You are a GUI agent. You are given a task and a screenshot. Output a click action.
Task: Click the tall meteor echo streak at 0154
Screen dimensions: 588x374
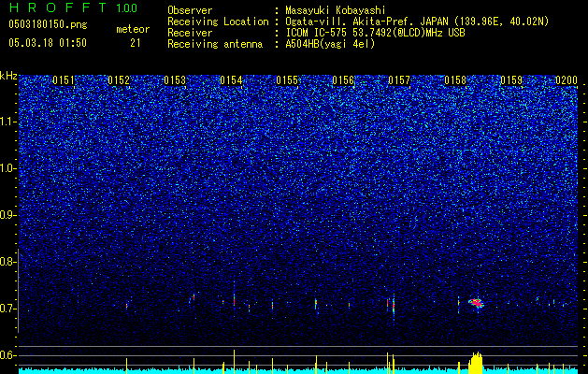click(x=234, y=298)
